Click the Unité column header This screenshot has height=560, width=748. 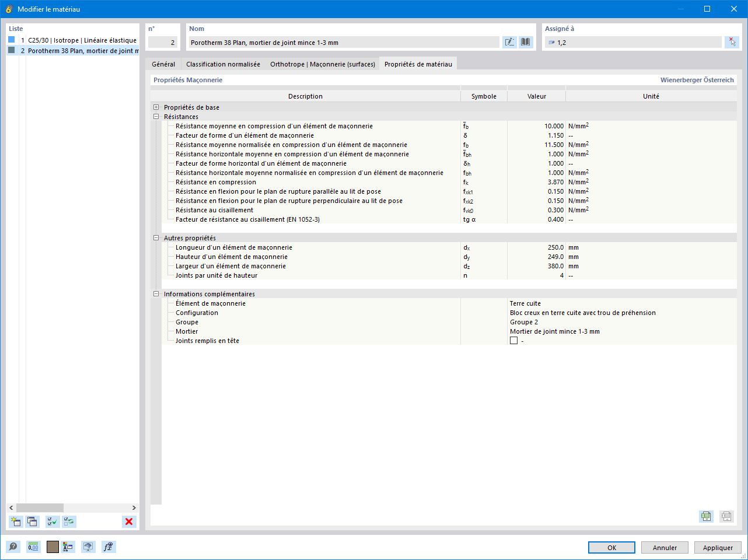[x=651, y=96]
